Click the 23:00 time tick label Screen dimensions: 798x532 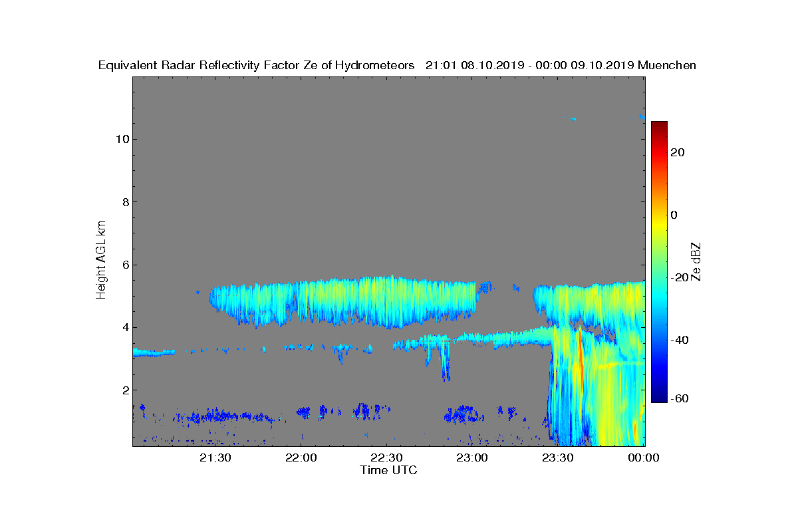(x=472, y=458)
